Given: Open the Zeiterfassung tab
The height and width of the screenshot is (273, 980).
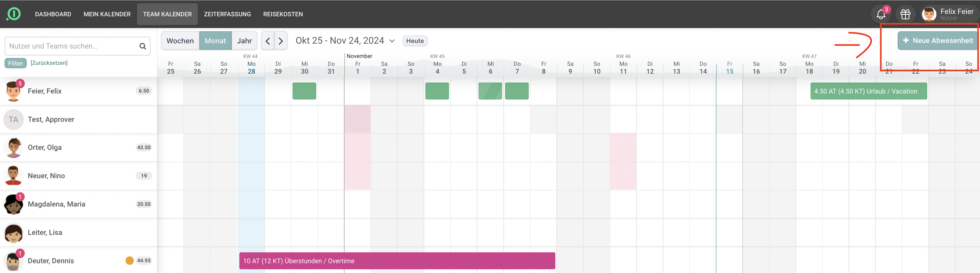Looking at the screenshot, I should coord(227,14).
